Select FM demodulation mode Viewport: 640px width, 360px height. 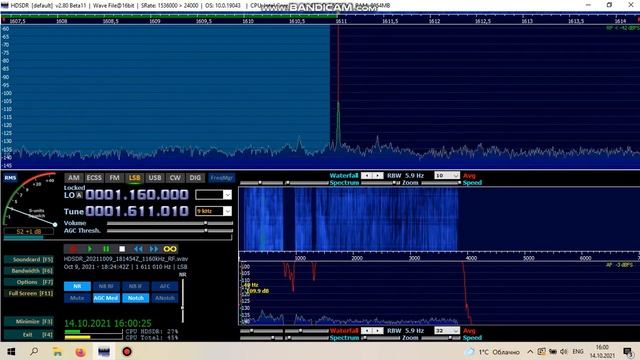[x=114, y=178]
